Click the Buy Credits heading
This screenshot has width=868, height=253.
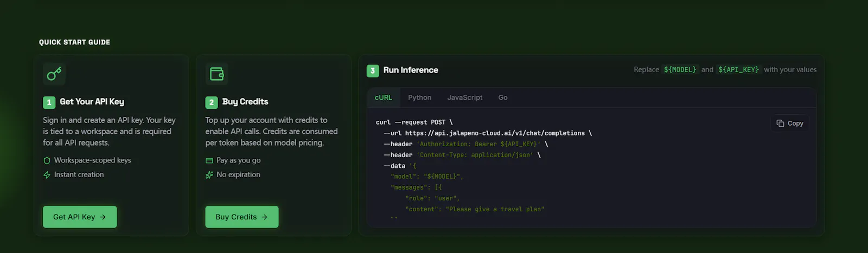pyautogui.click(x=245, y=101)
